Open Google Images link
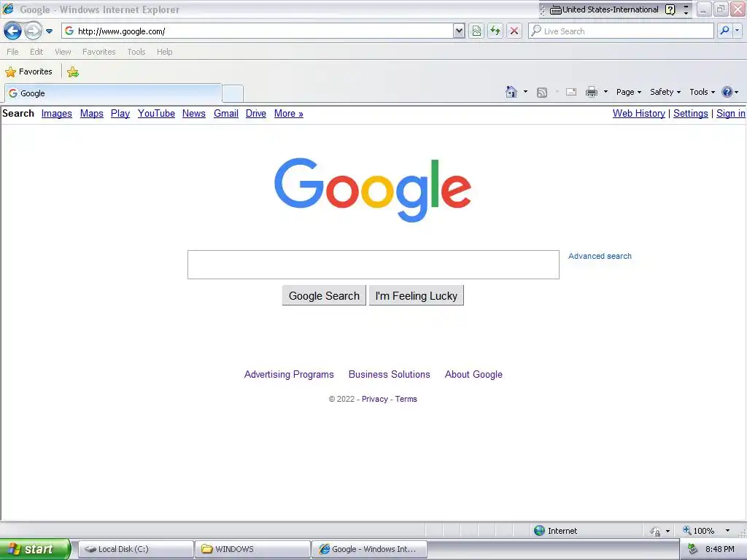This screenshot has width=747, height=560. pos(57,113)
